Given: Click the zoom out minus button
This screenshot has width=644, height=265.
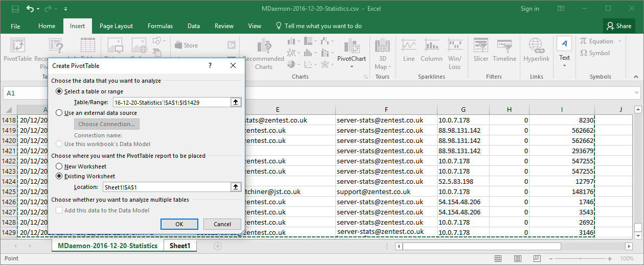Looking at the screenshot, I should (x=551, y=258).
